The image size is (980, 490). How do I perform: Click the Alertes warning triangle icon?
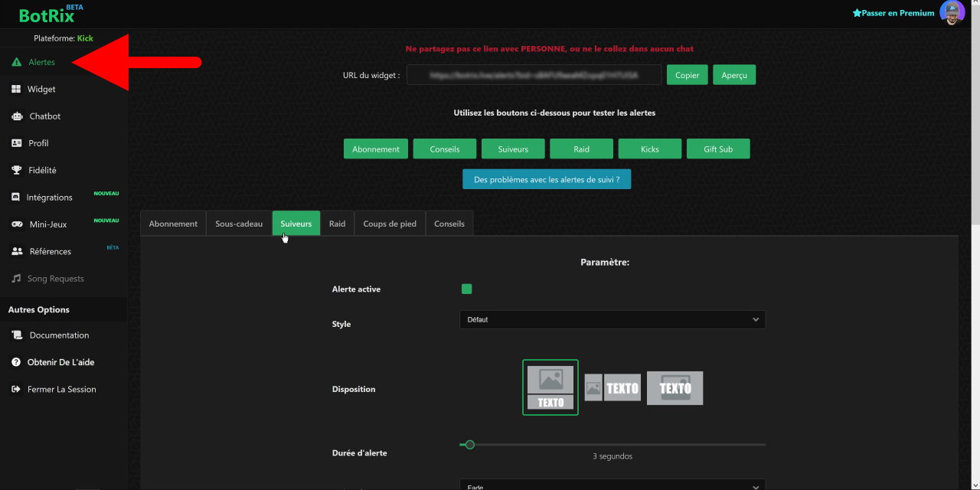[x=17, y=62]
